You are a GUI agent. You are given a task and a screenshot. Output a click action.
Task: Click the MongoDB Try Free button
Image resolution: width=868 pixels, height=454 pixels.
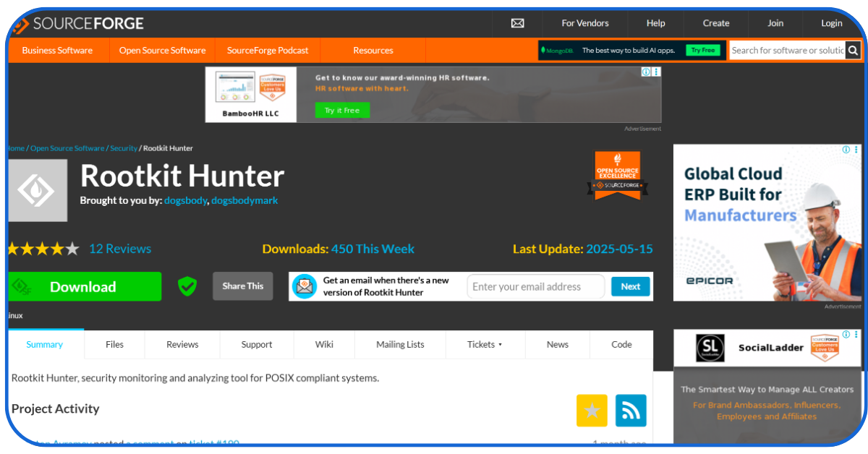[x=703, y=51]
